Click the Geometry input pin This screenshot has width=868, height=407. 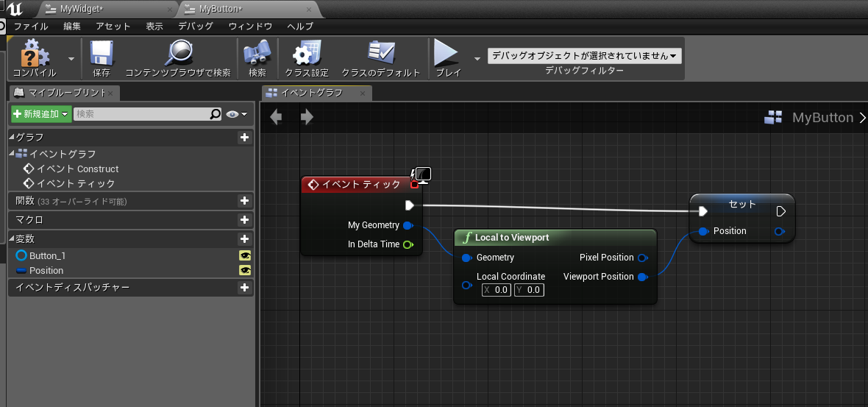[466, 258]
